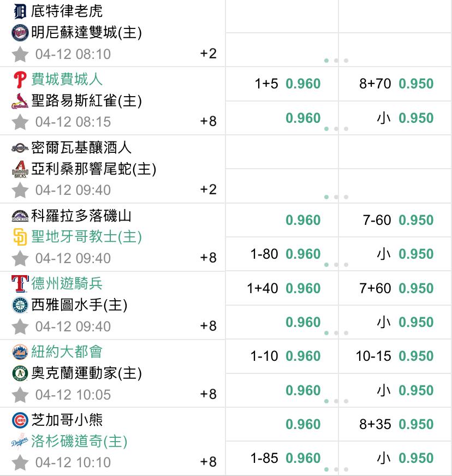Image resolution: width=452 pixels, height=476 pixels.
Task: Favorite the 04-12 08:10 Tigers game
Action: tap(20, 54)
